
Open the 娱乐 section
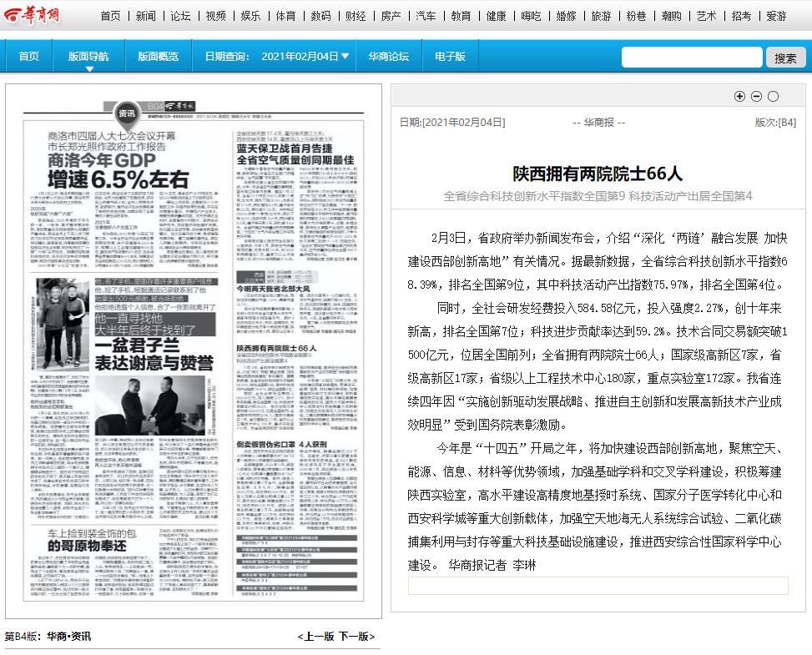tap(250, 16)
